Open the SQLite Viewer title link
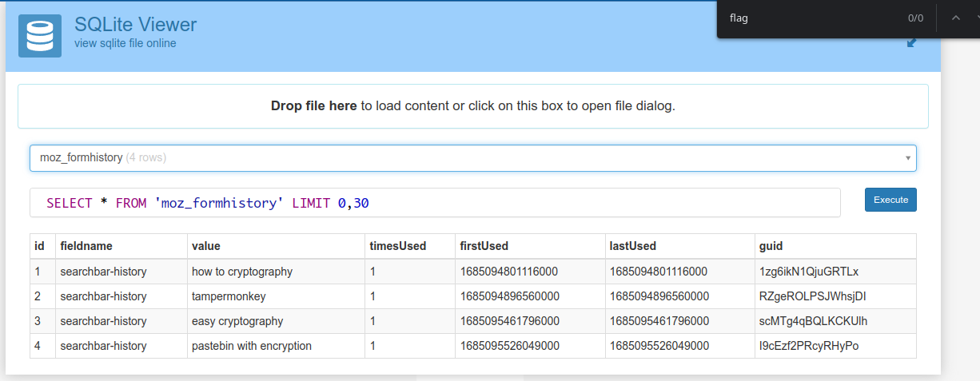Image resolution: width=980 pixels, height=381 pixels. [x=135, y=24]
